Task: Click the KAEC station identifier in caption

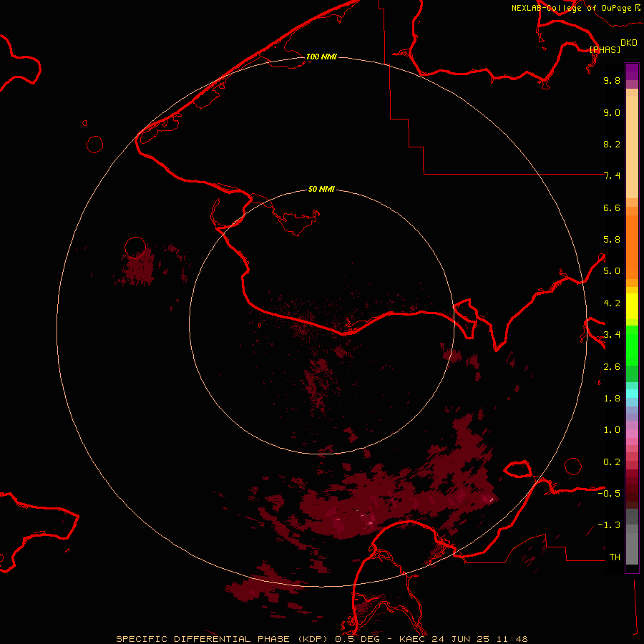Action: pos(413,639)
